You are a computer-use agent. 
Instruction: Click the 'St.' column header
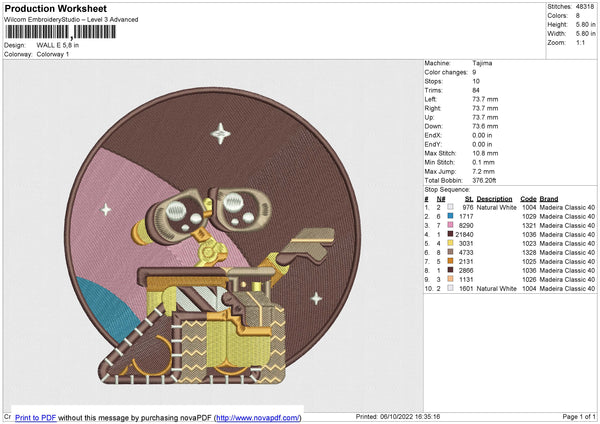pyautogui.click(x=469, y=199)
